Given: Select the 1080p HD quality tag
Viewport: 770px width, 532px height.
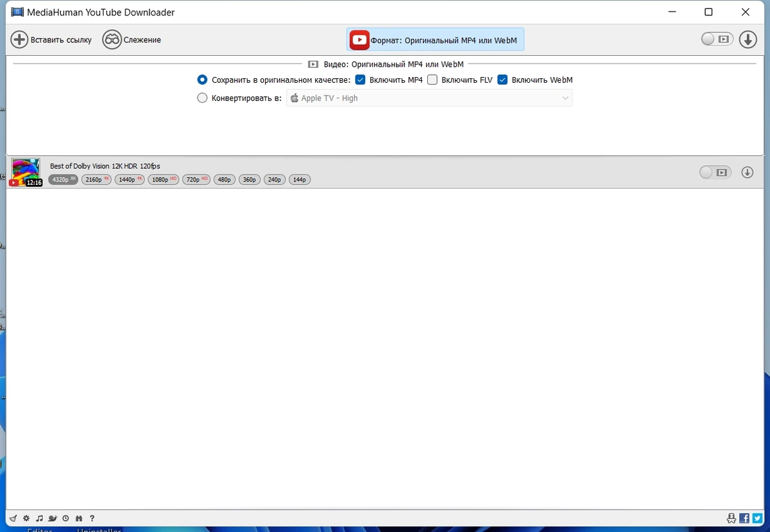Looking at the screenshot, I should coord(164,180).
